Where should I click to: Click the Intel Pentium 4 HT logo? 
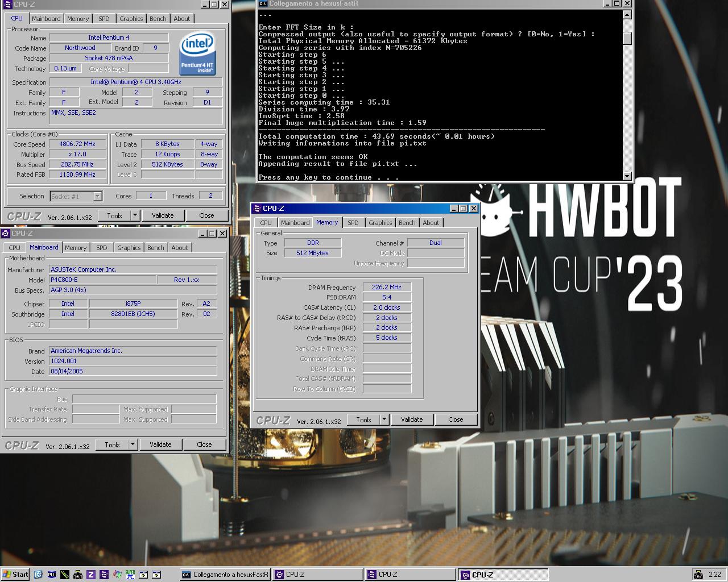coord(197,54)
